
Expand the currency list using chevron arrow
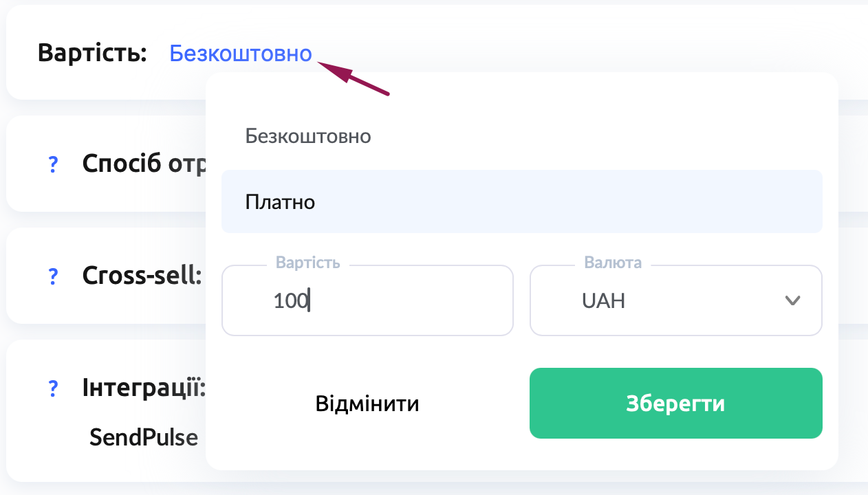792,300
